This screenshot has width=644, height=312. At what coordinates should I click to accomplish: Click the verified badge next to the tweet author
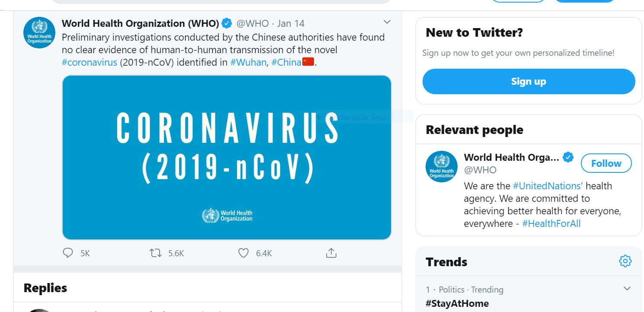(x=227, y=23)
